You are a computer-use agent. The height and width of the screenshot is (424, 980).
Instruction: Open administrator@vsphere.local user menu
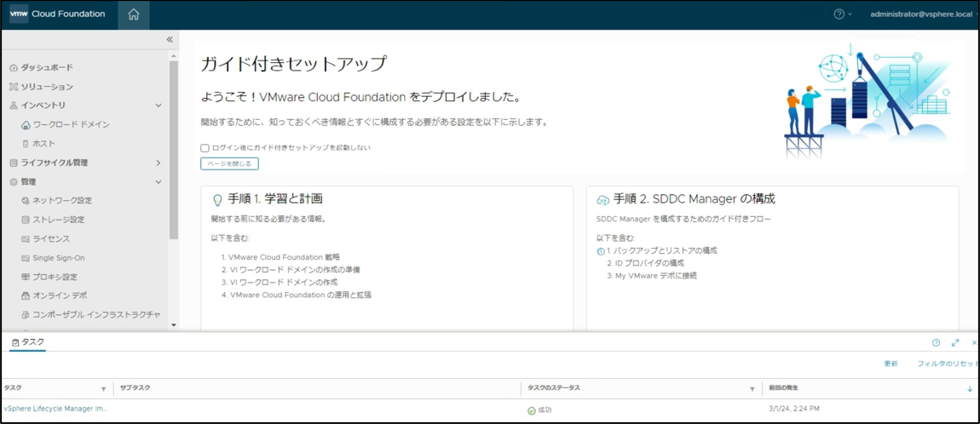point(922,14)
